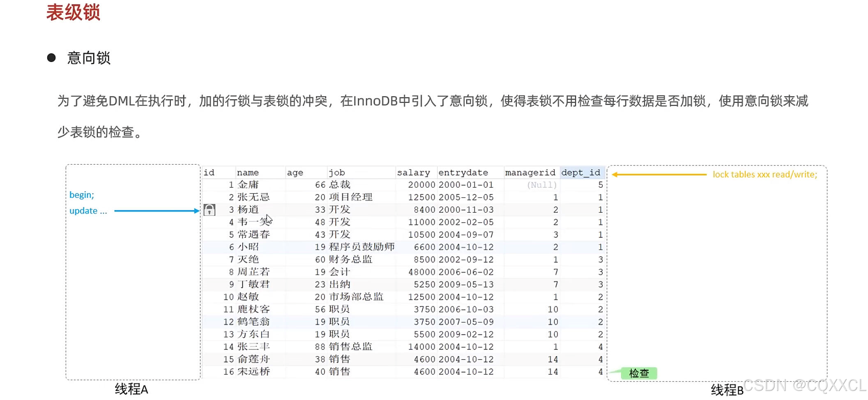Click the lock icon on row 3

(x=210, y=210)
